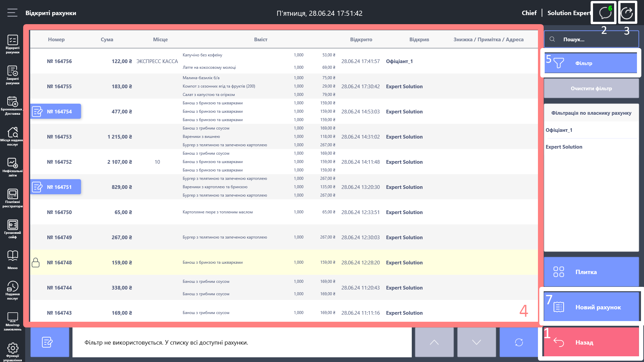Open the Cash safe section
Screen dimensions: 644x362
point(12,228)
